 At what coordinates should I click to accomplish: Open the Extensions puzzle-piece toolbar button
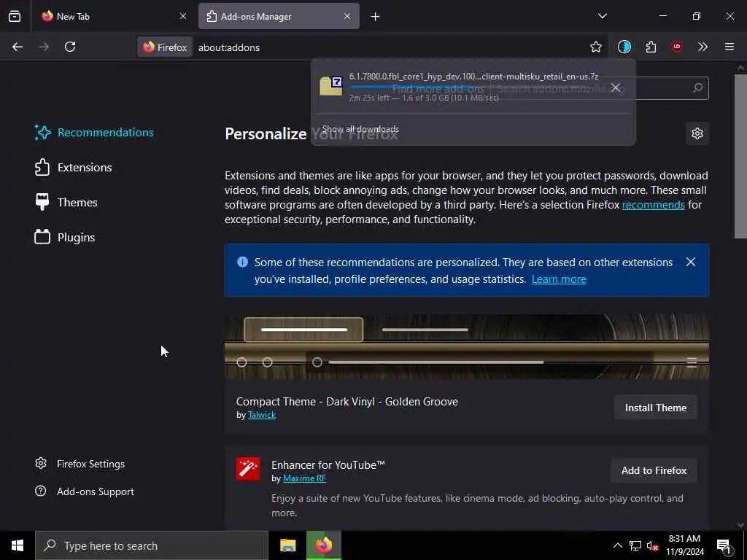pyautogui.click(x=651, y=47)
